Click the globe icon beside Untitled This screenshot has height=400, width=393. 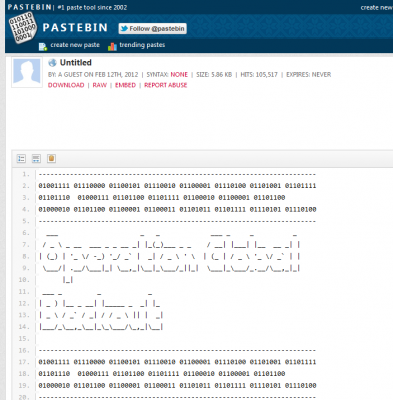(52, 63)
